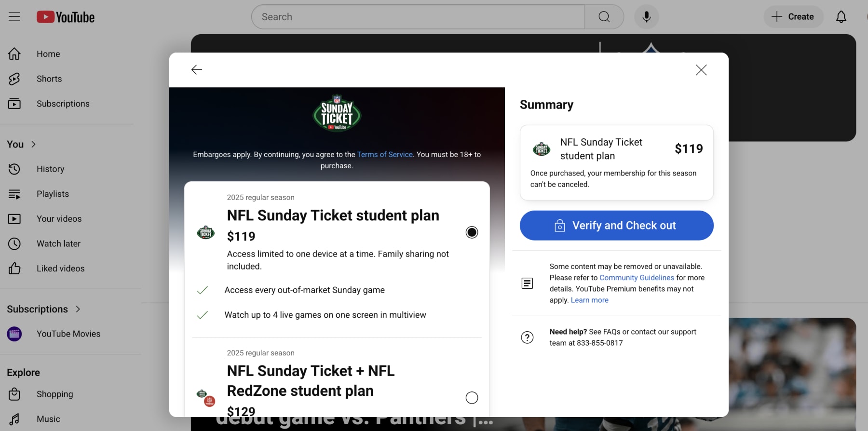This screenshot has width=868, height=431.
Task: Click the Liked videos thumbs-up icon
Action: click(14, 269)
